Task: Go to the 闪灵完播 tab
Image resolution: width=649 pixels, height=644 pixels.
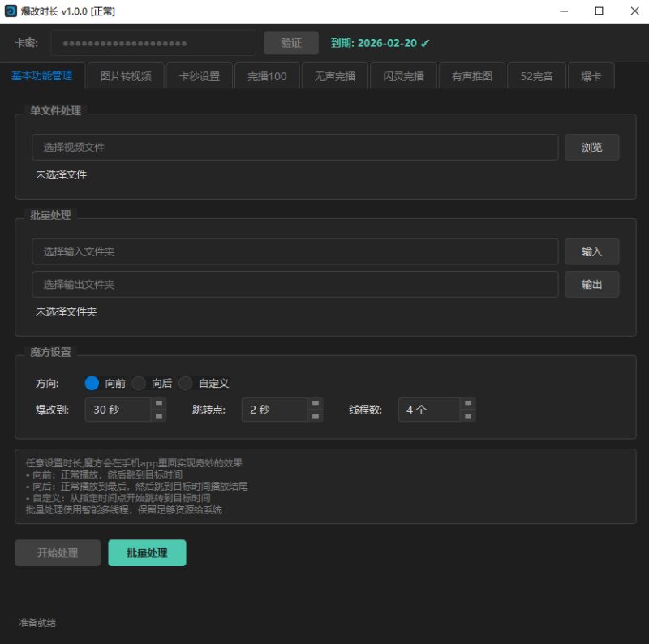Action: click(x=403, y=76)
